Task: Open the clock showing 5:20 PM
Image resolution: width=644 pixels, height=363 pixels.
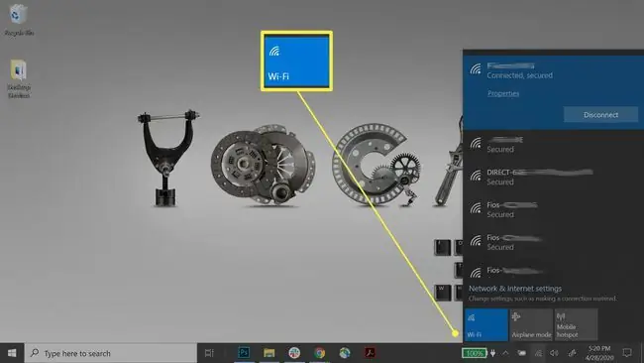Action: click(599, 353)
